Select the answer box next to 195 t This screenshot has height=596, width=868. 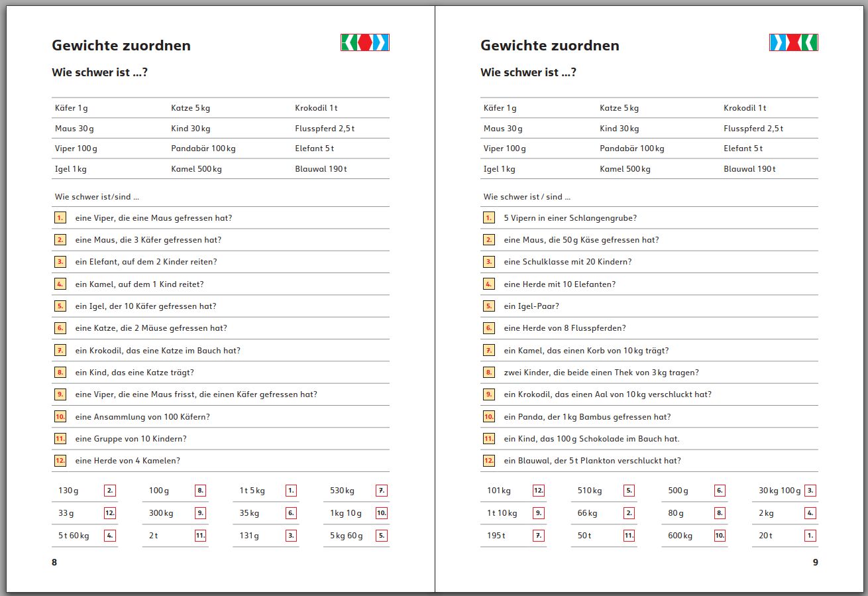coord(539,535)
